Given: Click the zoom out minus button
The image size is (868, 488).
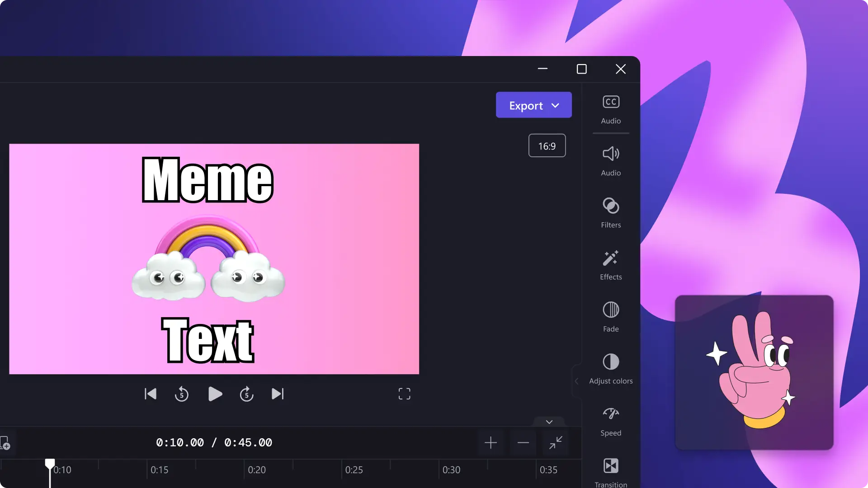Looking at the screenshot, I should pos(524,442).
